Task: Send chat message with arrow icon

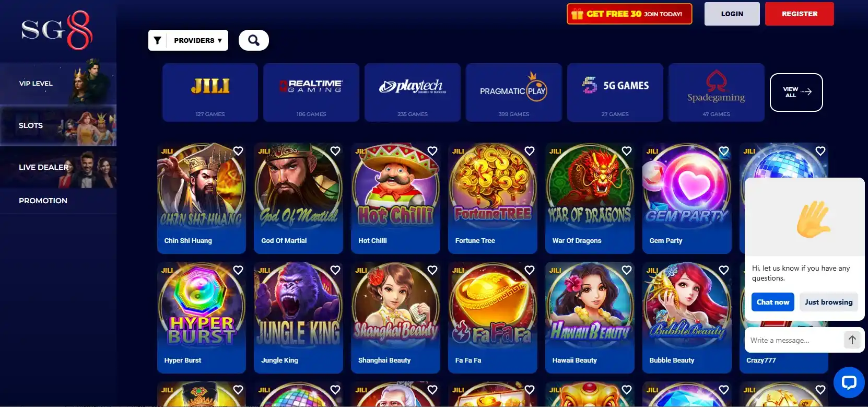Action: click(852, 340)
